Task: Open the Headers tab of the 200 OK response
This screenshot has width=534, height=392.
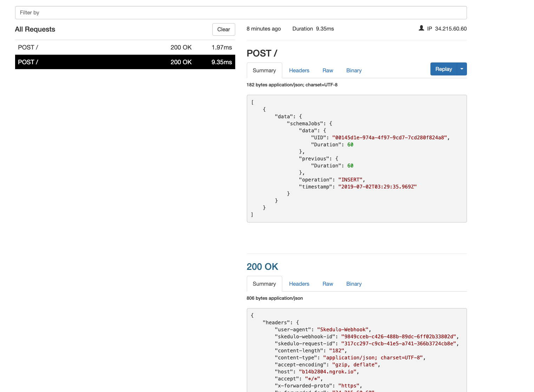Action: tap(299, 284)
